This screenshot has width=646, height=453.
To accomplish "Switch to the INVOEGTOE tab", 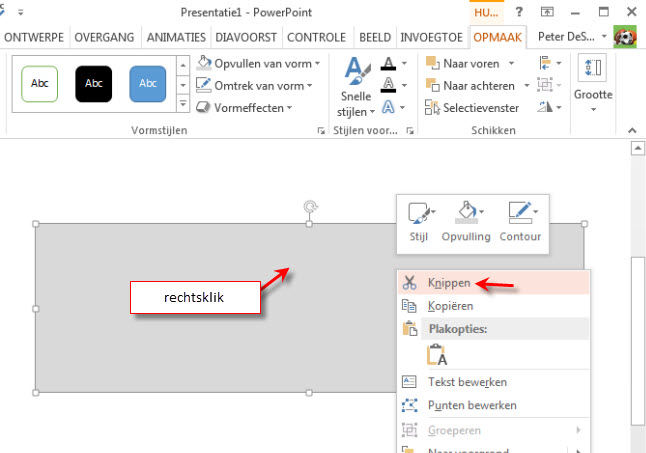I will pos(431,37).
